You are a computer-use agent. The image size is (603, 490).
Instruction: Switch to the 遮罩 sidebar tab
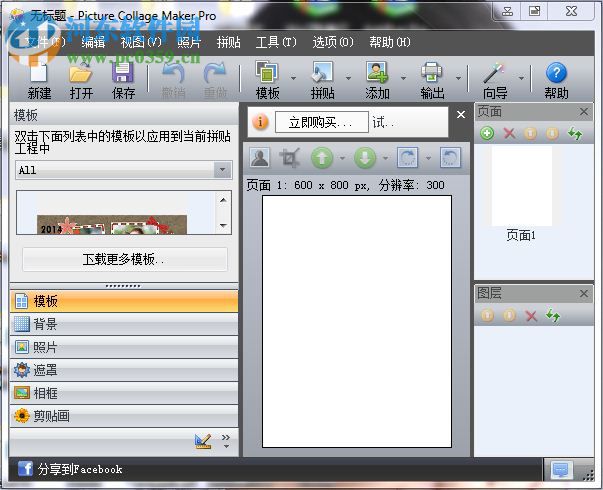(124, 370)
